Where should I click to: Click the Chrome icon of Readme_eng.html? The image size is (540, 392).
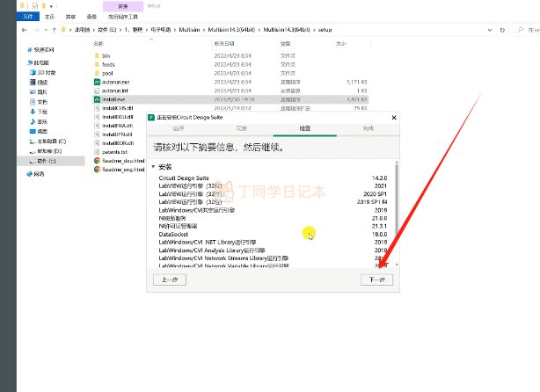tap(97, 170)
